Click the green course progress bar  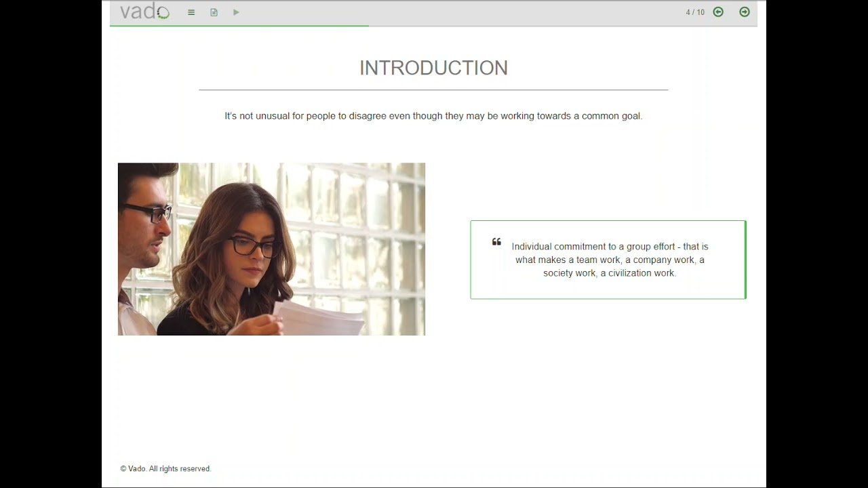[239, 26]
